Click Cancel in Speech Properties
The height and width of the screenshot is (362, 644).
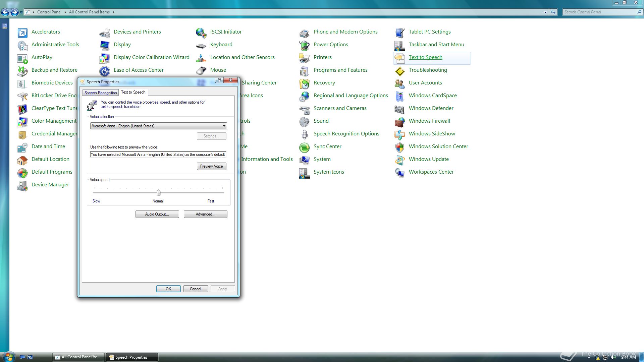[196, 289]
